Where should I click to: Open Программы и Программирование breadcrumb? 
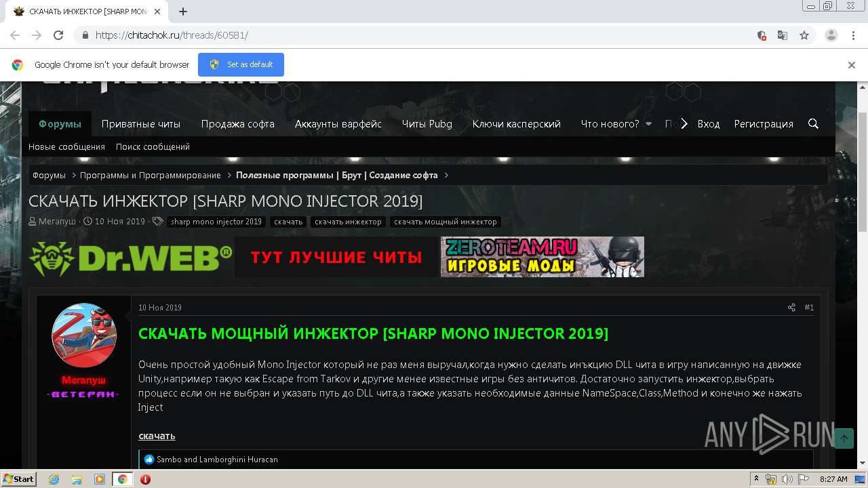tap(151, 175)
